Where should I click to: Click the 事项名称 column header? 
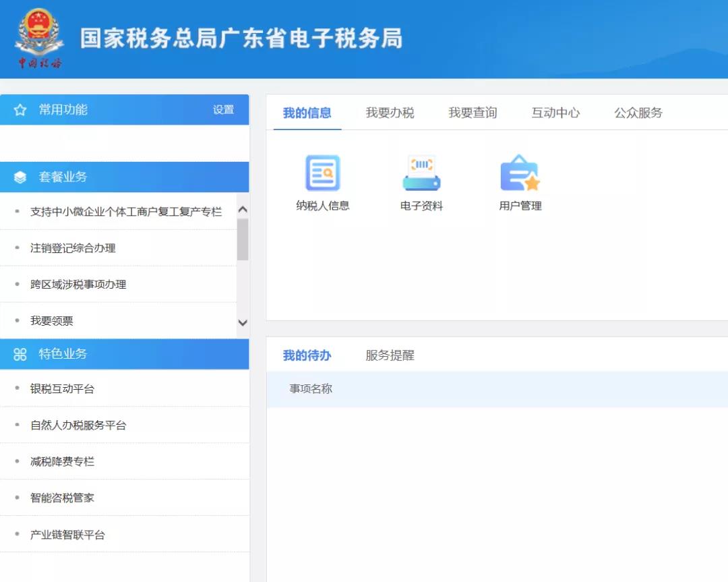(311, 388)
